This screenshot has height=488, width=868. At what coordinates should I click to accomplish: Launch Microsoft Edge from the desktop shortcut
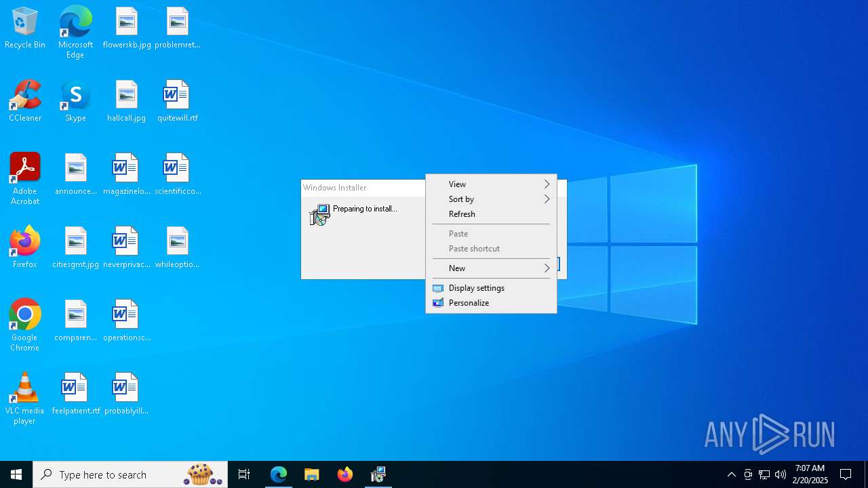(75, 33)
